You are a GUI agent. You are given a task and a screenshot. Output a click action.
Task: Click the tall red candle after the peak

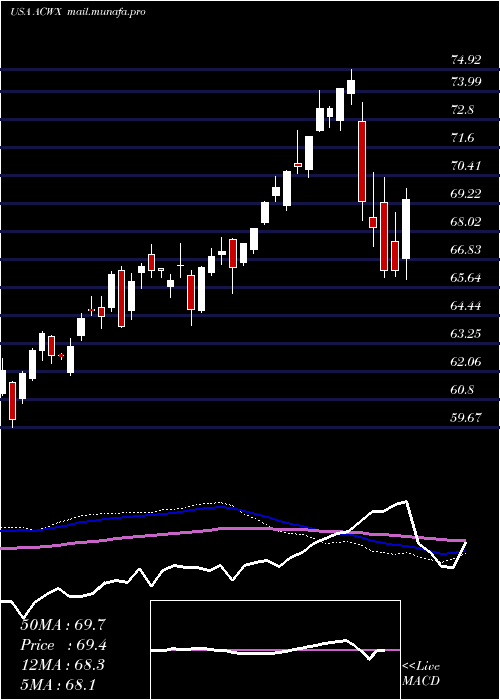(x=362, y=162)
